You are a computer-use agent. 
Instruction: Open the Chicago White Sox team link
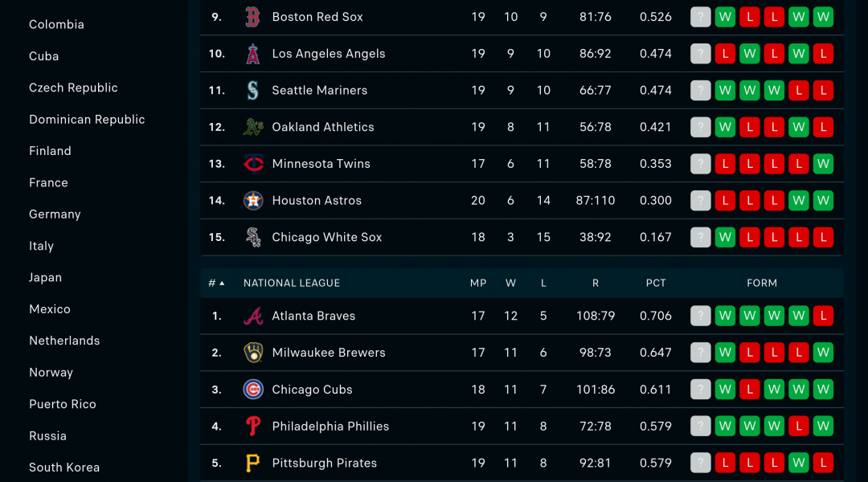coord(326,238)
